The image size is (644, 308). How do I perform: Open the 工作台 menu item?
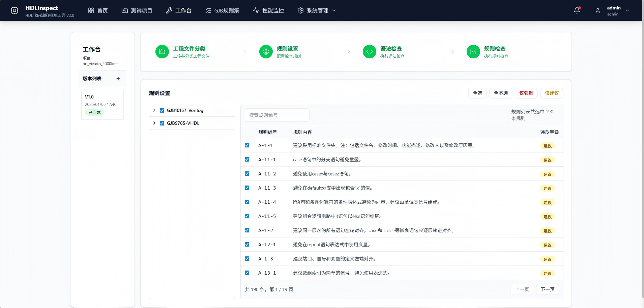(x=179, y=10)
